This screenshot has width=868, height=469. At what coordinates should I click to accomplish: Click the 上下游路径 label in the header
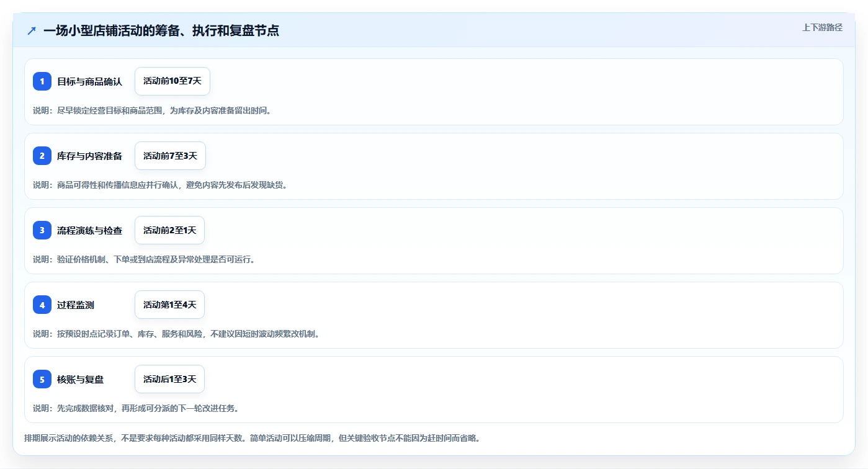(822, 27)
